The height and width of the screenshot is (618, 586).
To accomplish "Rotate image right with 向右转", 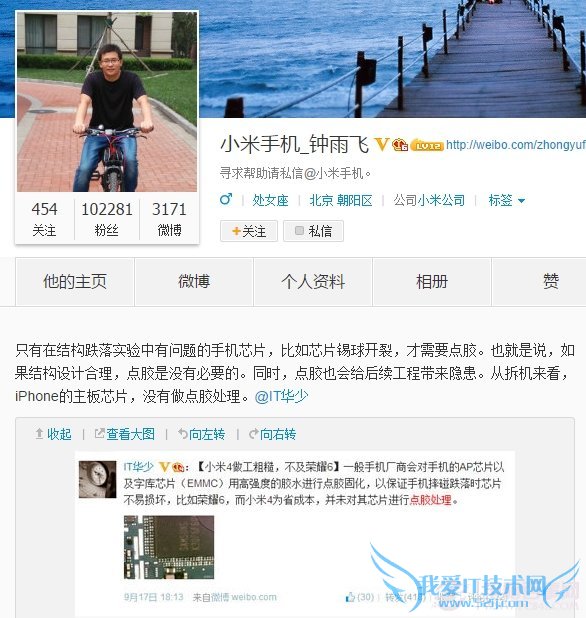I will pyautogui.click(x=272, y=434).
